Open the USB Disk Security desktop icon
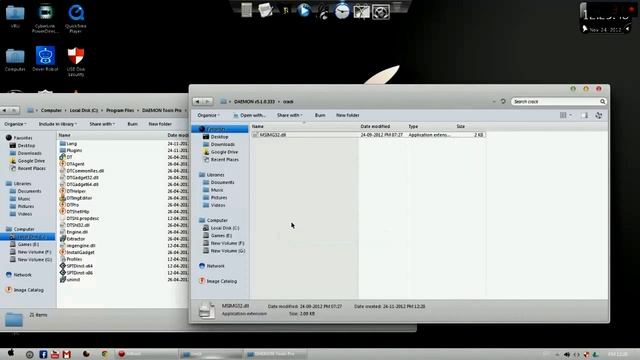The image size is (640, 360). click(76, 62)
